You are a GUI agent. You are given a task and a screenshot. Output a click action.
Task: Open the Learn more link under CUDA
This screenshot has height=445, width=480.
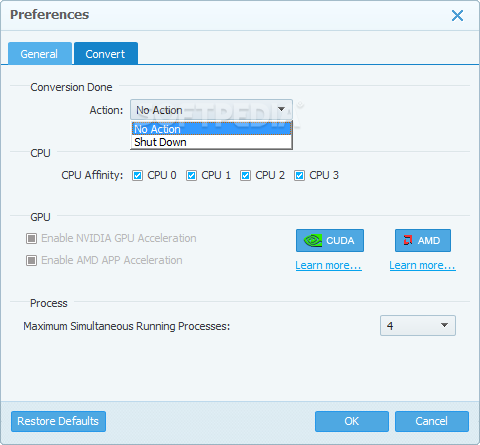[x=328, y=265]
